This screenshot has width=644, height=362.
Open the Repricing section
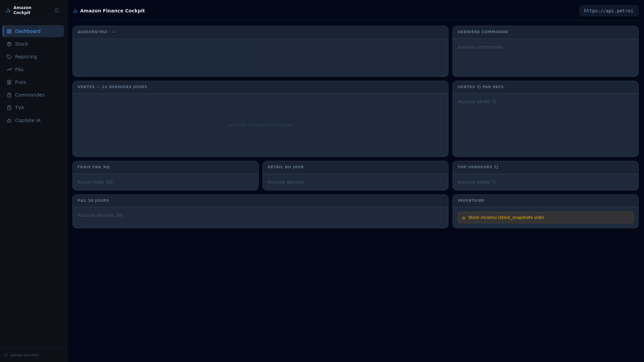pos(33,57)
